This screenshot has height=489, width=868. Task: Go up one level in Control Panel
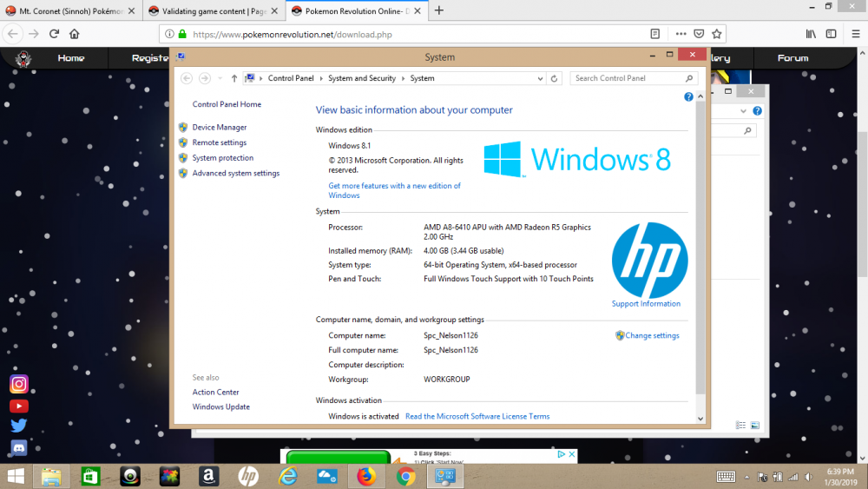click(234, 78)
